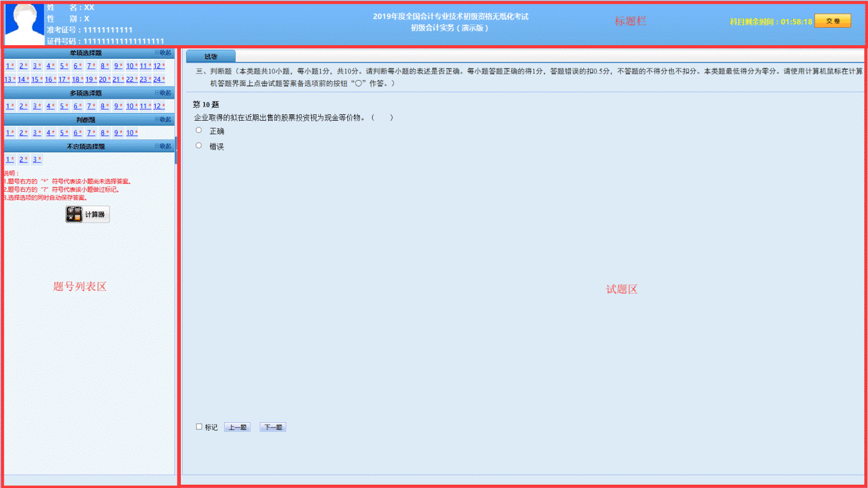This screenshot has width=868, height=488.
Task: Select the 错误 answer option
Action: pyautogui.click(x=198, y=145)
